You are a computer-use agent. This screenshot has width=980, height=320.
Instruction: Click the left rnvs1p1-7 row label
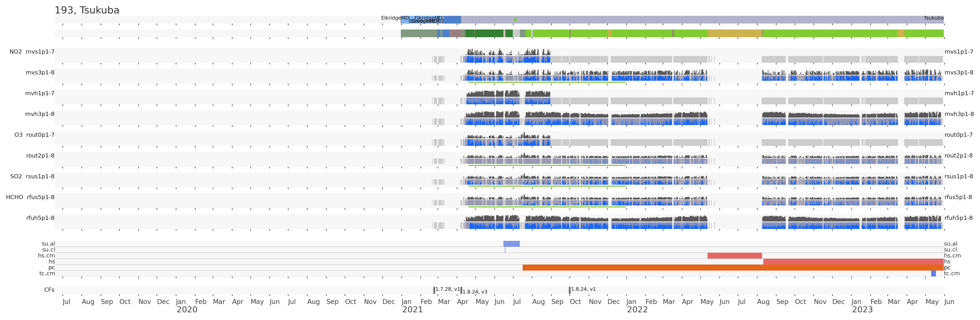pyautogui.click(x=40, y=52)
